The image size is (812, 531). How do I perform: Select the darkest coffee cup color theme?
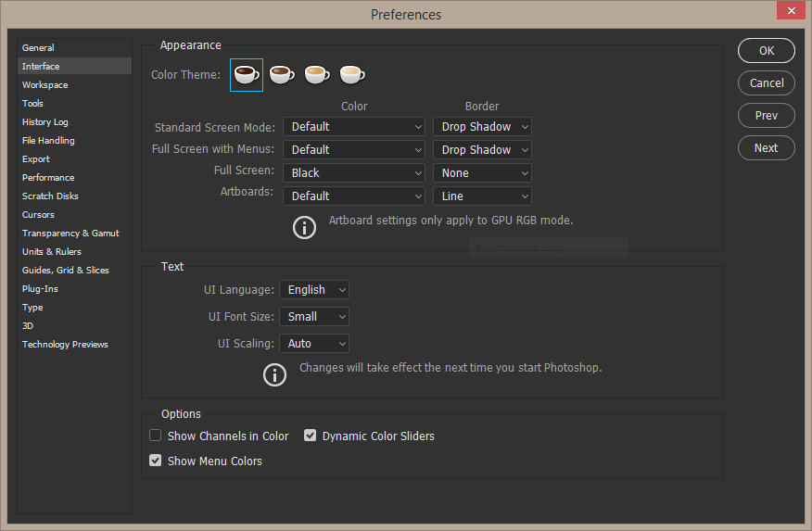click(x=247, y=75)
